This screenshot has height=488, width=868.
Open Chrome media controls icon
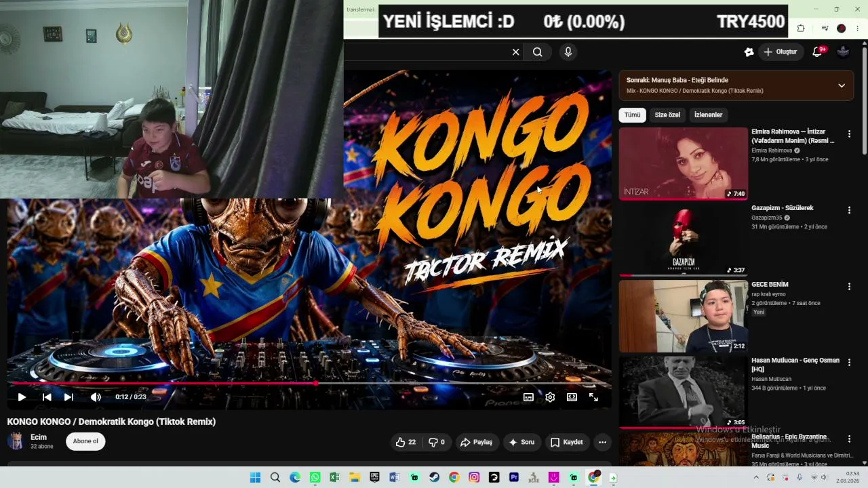click(x=825, y=28)
